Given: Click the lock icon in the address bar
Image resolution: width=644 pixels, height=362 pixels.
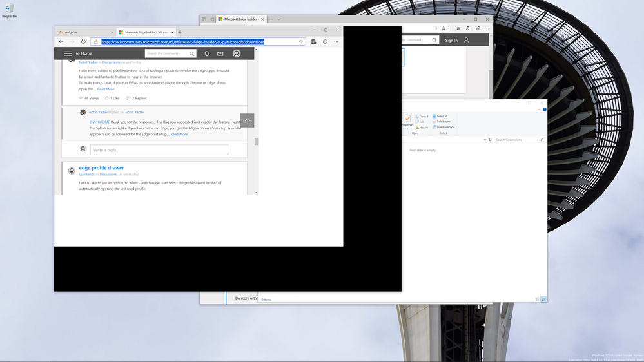Looking at the screenshot, I should tap(95, 41).
